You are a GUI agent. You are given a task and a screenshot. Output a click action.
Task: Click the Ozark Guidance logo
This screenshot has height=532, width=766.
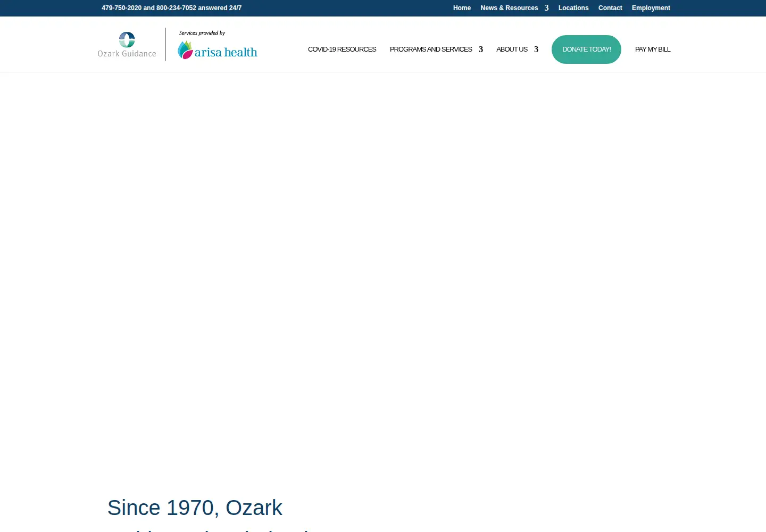(127, 45)
